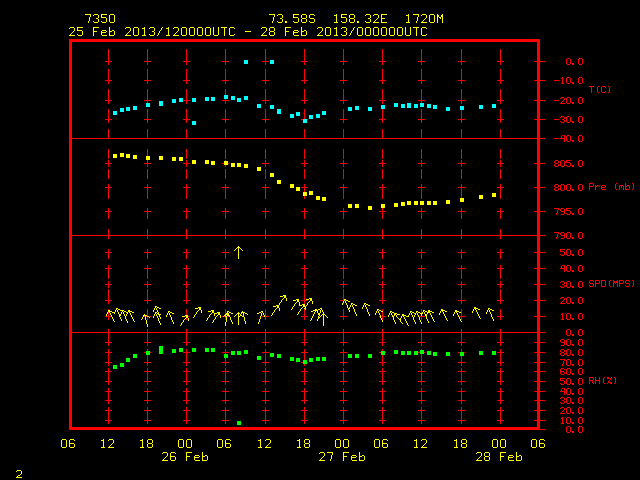
Task: Click the lone green humidity point near 10%
Action: (239, 423)
